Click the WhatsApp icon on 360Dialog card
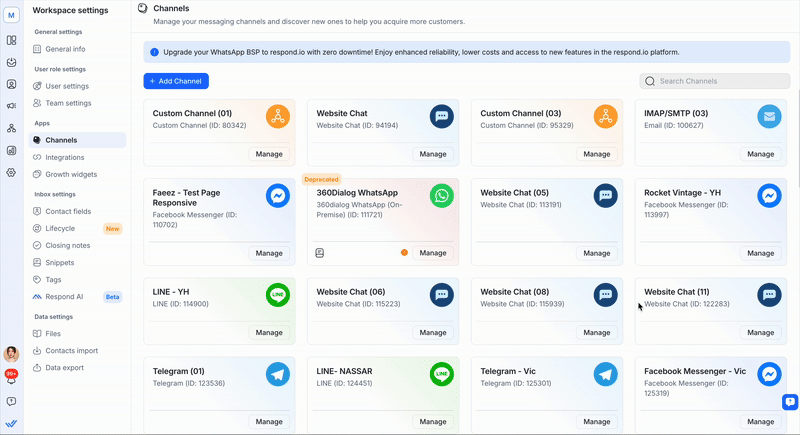This screenshot has height=435, width=800. coord(441,195)
